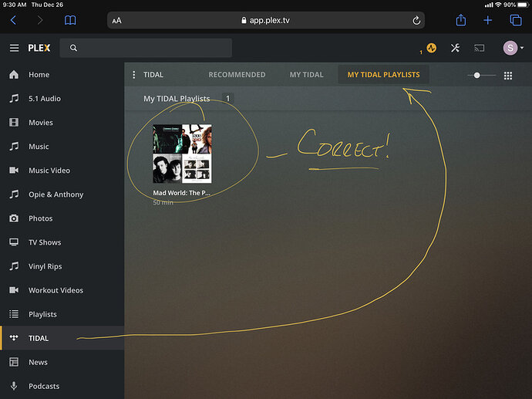Click the Mad World: The P... title
Image resolution: width=532 pixels, height=399 pixels.
[181, 193]
